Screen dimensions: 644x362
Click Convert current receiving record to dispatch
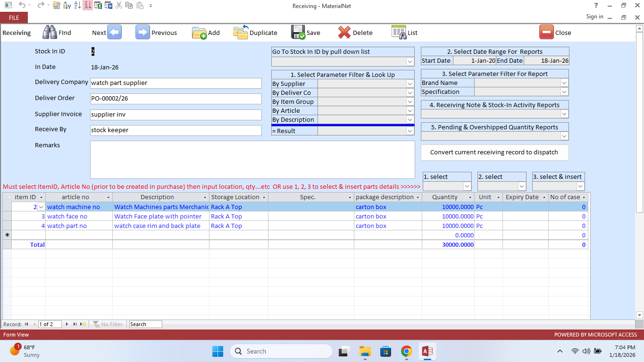click(494, 152)
